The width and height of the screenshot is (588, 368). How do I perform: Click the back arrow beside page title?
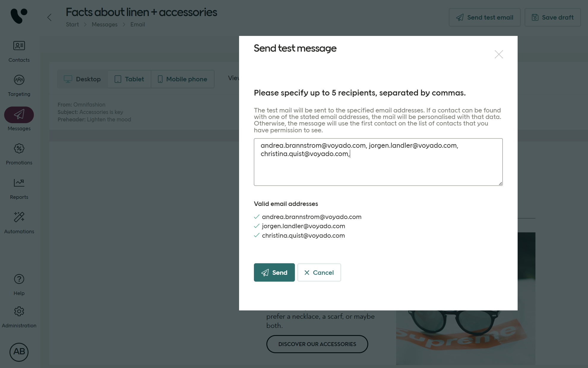49,17
